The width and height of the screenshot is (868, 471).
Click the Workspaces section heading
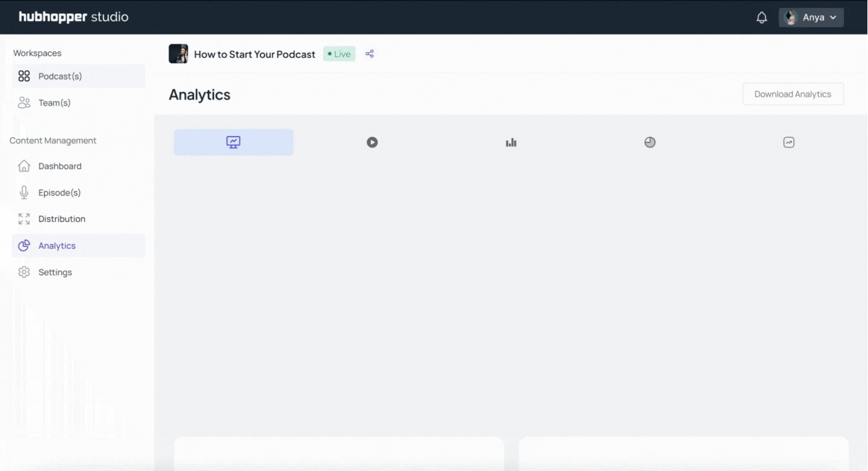37,53
